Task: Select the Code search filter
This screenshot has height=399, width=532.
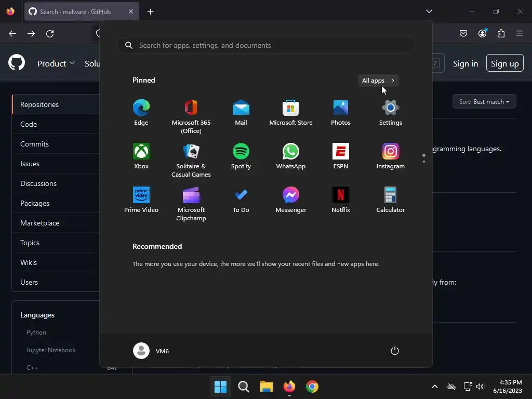Action: click(56, 124)
